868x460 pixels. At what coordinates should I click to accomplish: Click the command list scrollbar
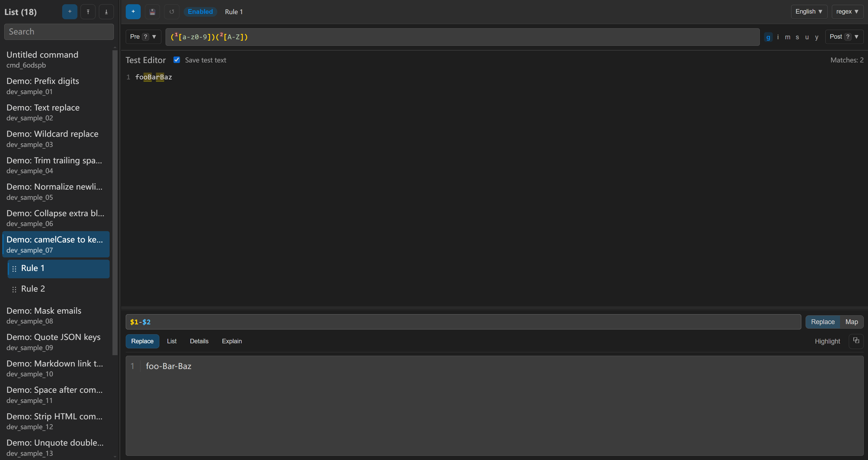point(115,202)
